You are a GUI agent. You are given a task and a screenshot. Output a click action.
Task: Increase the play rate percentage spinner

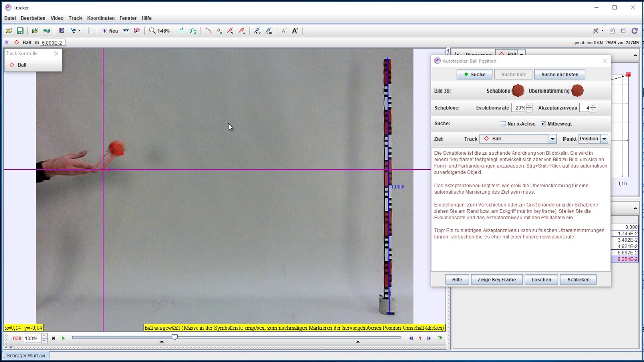pos(44,336)
